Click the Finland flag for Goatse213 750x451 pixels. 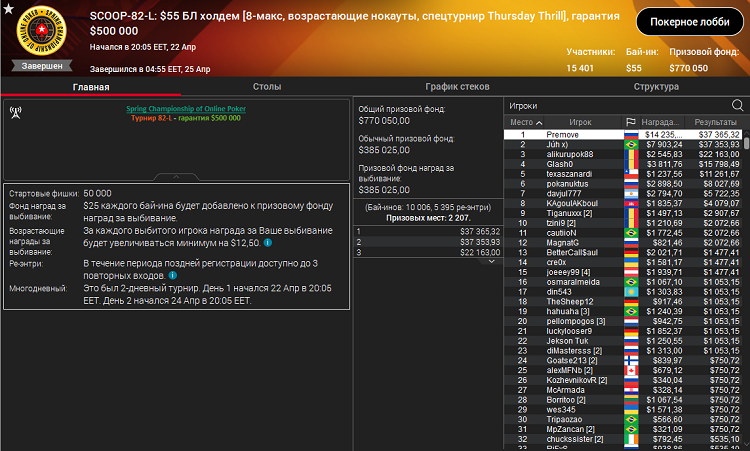(631, 361)
